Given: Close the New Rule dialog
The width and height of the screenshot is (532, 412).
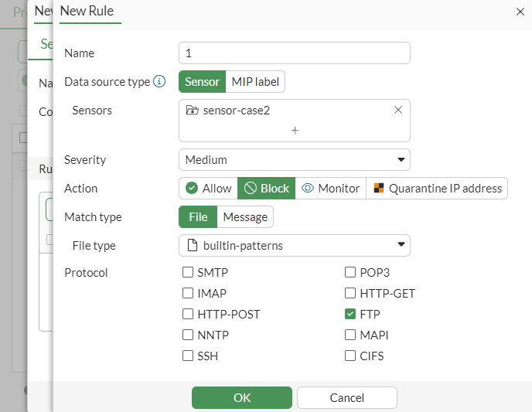Looking at the screenshot, I should 520,12.
